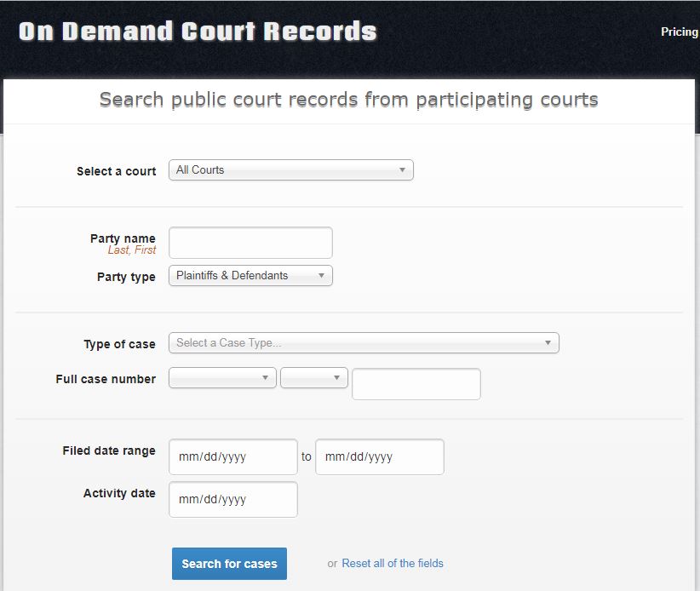Click the Full case number label

[106, 379]
